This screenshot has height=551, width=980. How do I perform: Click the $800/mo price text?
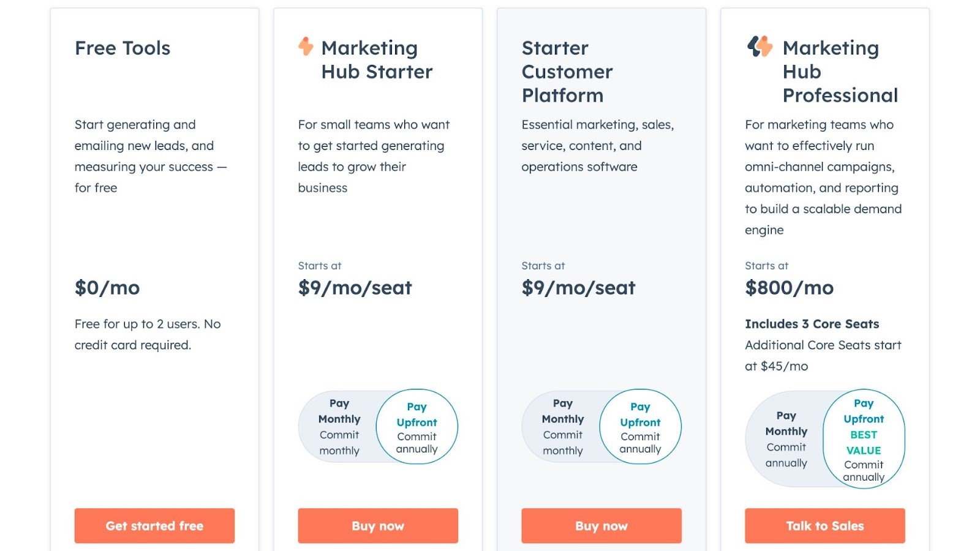pos(789,288)
